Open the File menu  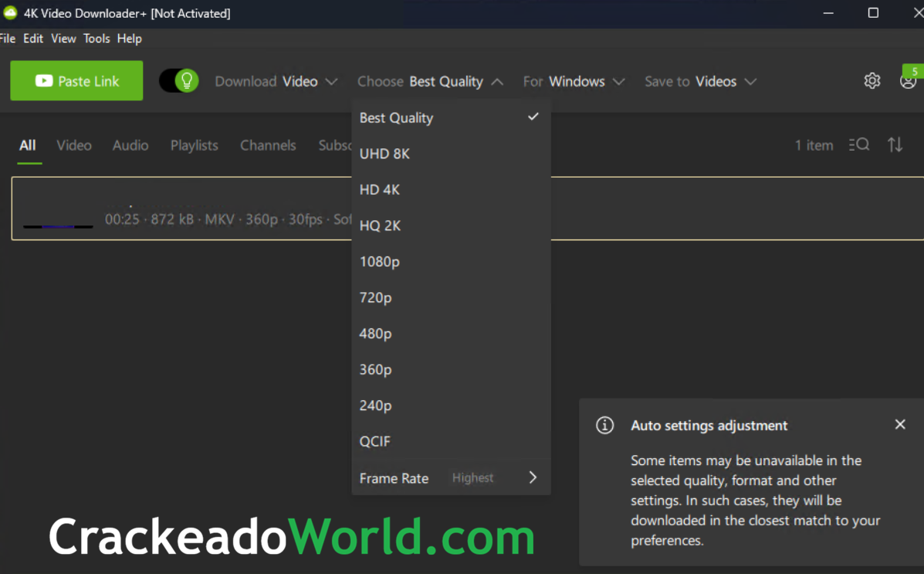coord(8,39)
